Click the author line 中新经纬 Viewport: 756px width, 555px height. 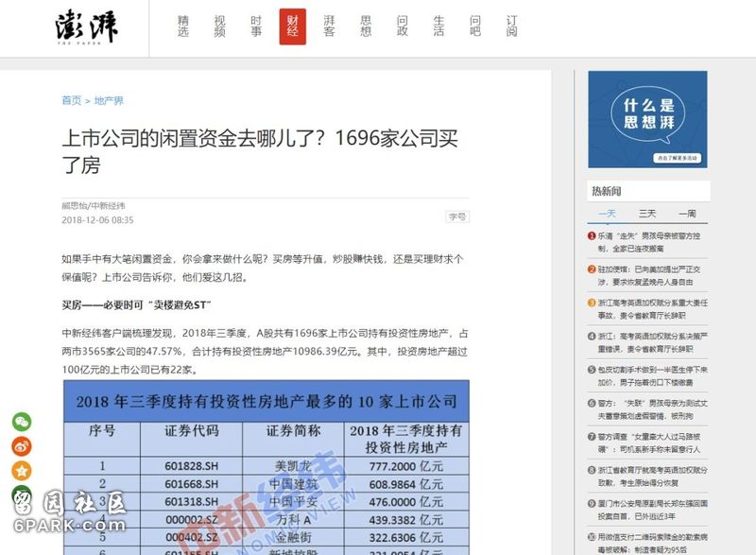click(94, 206)
